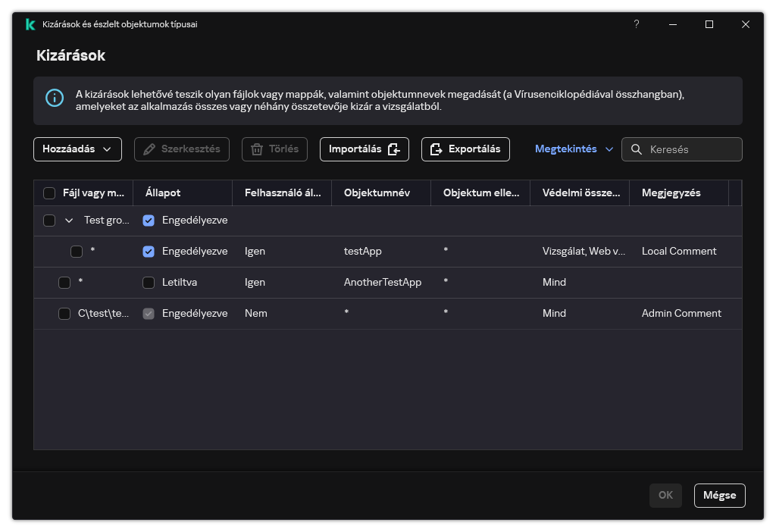Click the Szerkesztés pencil button

point(181,149)
